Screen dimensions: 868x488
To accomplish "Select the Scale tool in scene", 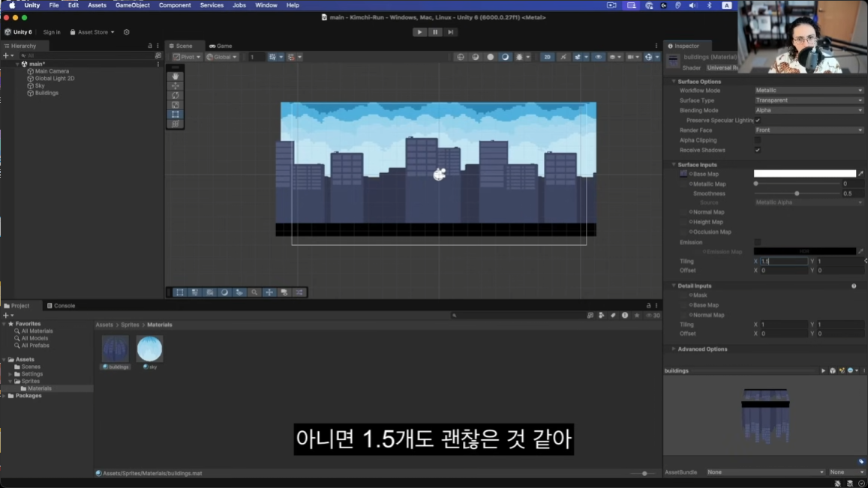I will (176, 105).
